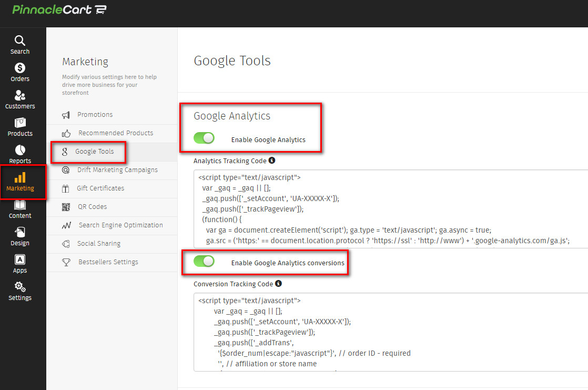Click the Reports label in sidebar

pyautogui.click(x=20, y=161)
